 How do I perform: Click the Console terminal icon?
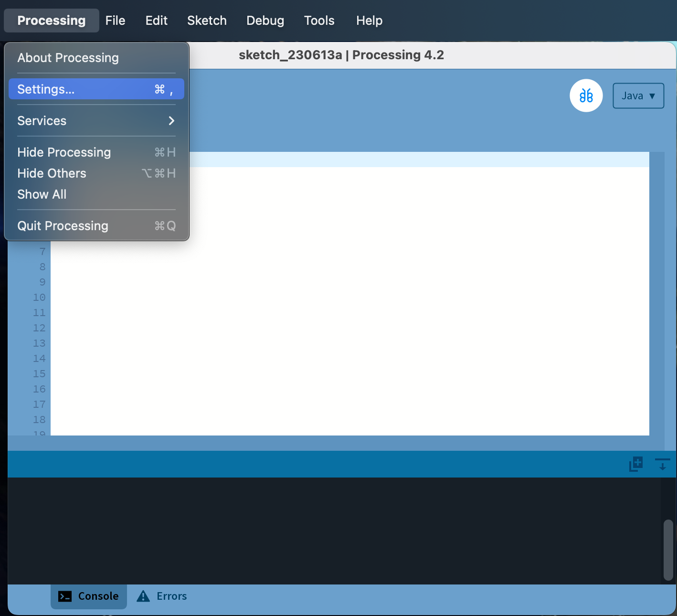[65, 596]
